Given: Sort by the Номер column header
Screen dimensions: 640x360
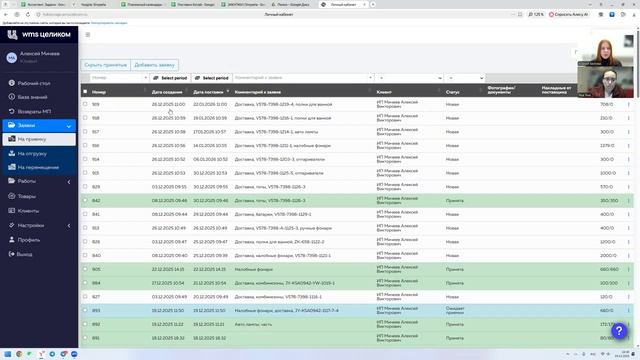Looking at the screenshot, I should [99, 92].
